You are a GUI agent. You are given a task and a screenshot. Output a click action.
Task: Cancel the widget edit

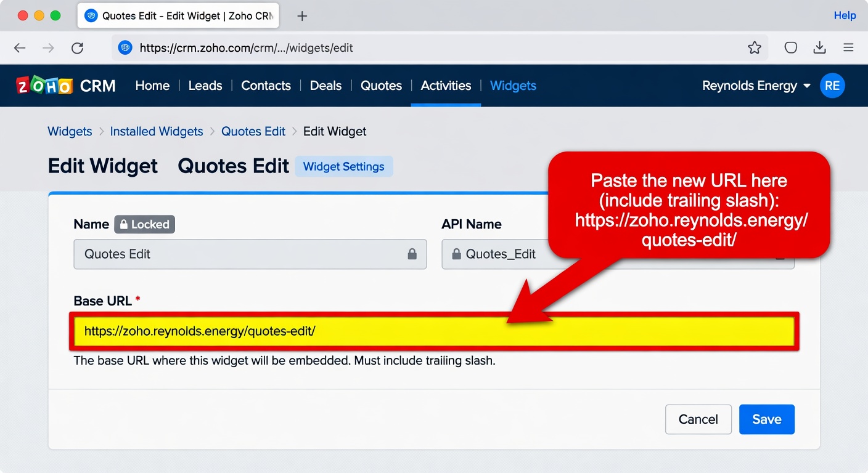(698, 419)
